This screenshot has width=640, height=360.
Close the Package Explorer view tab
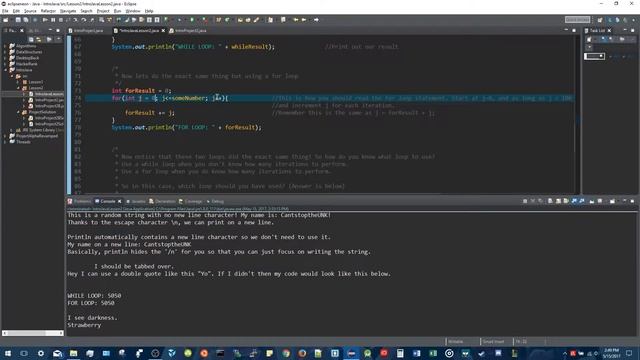(22, 31)
